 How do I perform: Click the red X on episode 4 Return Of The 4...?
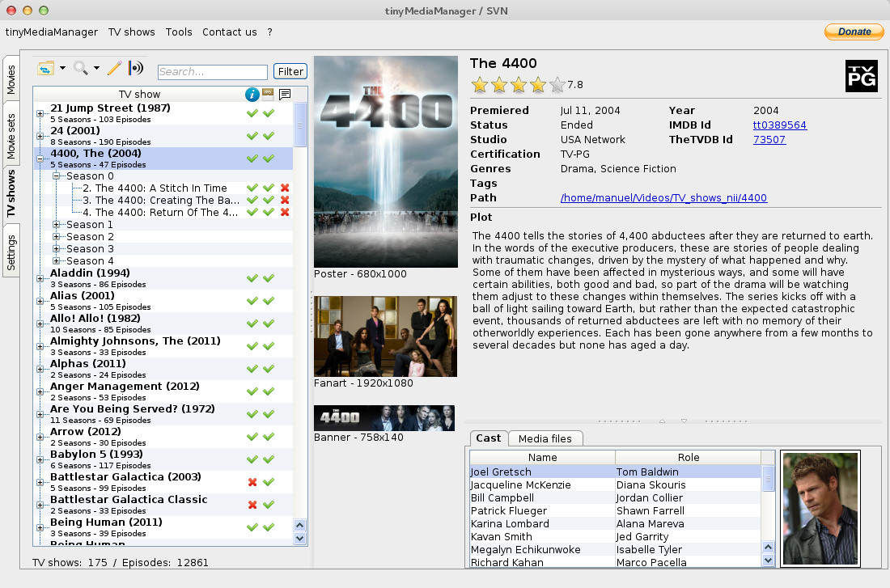pos(285,212)
